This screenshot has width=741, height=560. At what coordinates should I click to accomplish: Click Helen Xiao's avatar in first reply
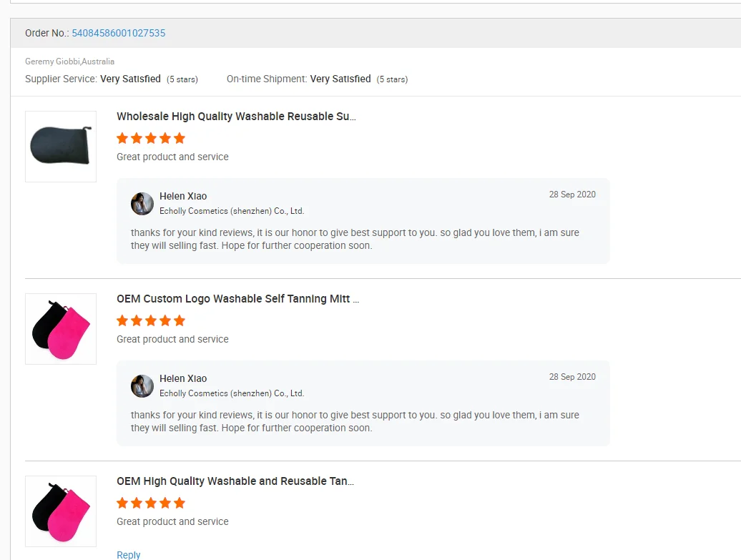coord(142,204)
